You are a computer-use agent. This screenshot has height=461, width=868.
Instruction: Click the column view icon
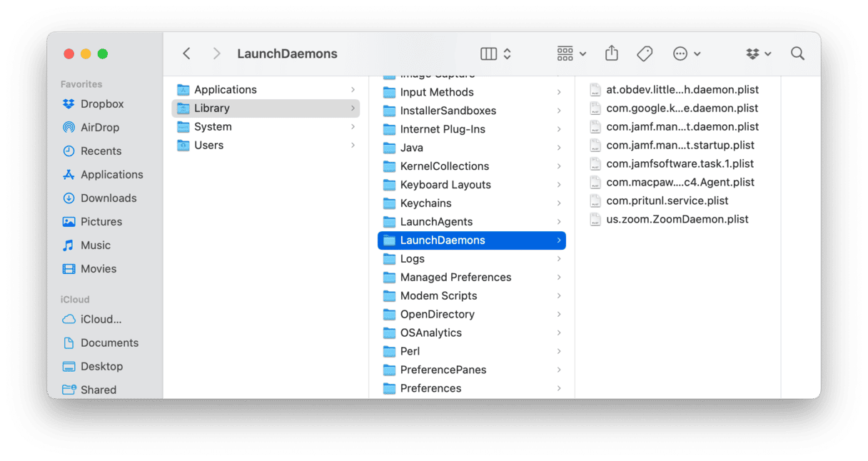[488, 54]
